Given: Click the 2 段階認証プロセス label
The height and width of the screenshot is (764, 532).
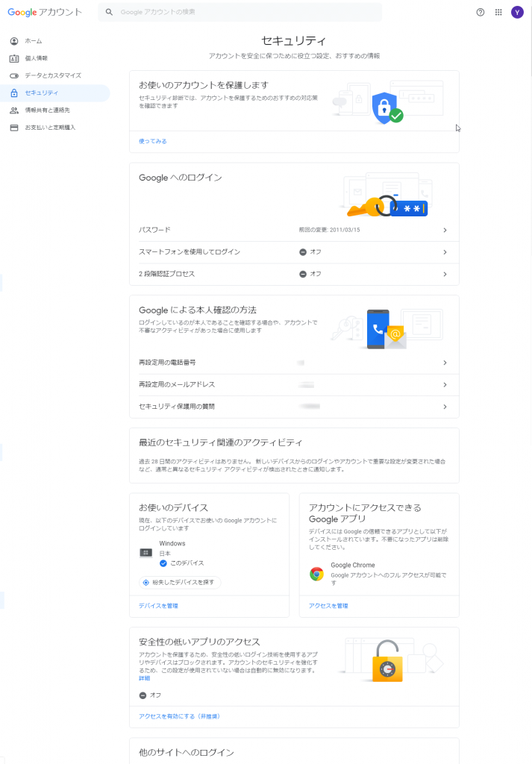Looking at the screenshot, I should tap(166, 275).
